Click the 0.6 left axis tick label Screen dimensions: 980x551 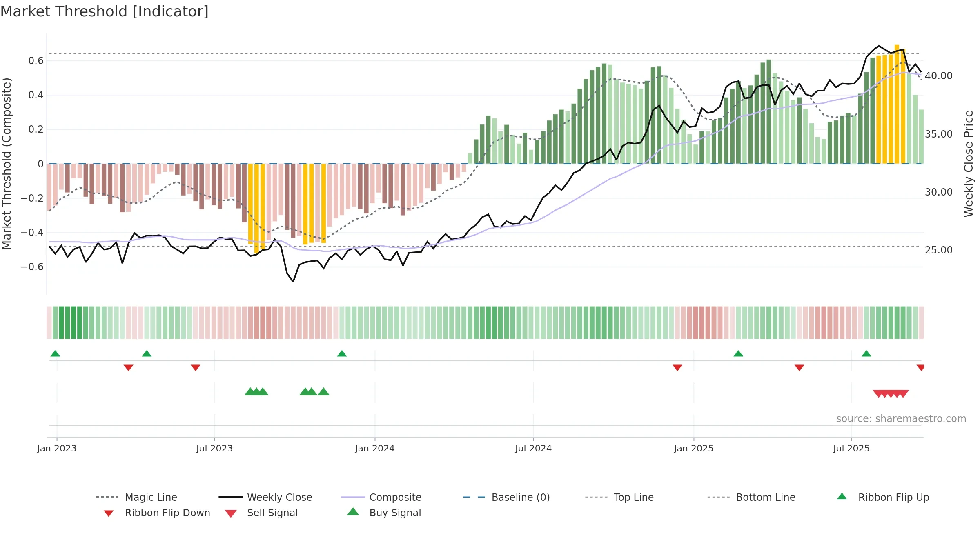(x=36, y=61)
